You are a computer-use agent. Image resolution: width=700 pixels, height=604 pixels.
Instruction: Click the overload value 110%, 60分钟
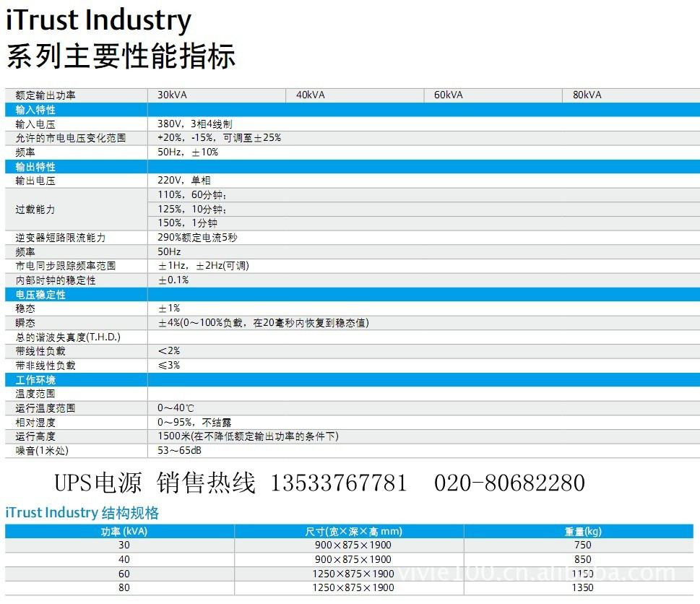[192, 194]
